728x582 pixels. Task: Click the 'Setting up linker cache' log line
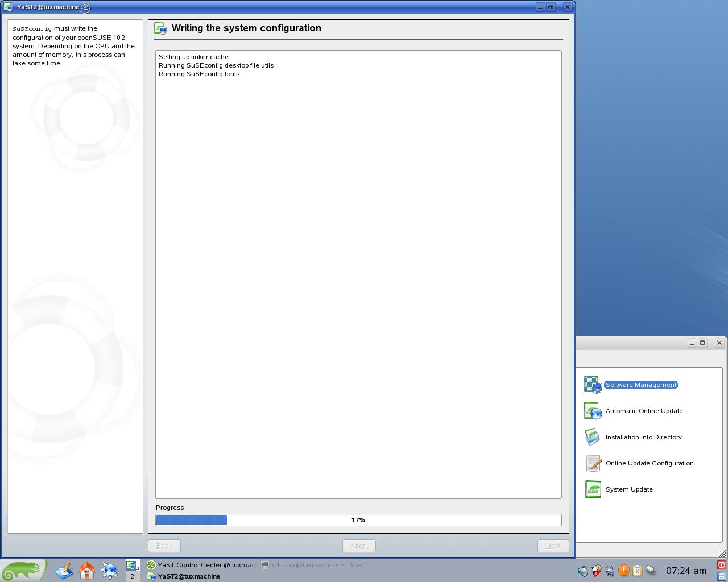pos(193,57)
